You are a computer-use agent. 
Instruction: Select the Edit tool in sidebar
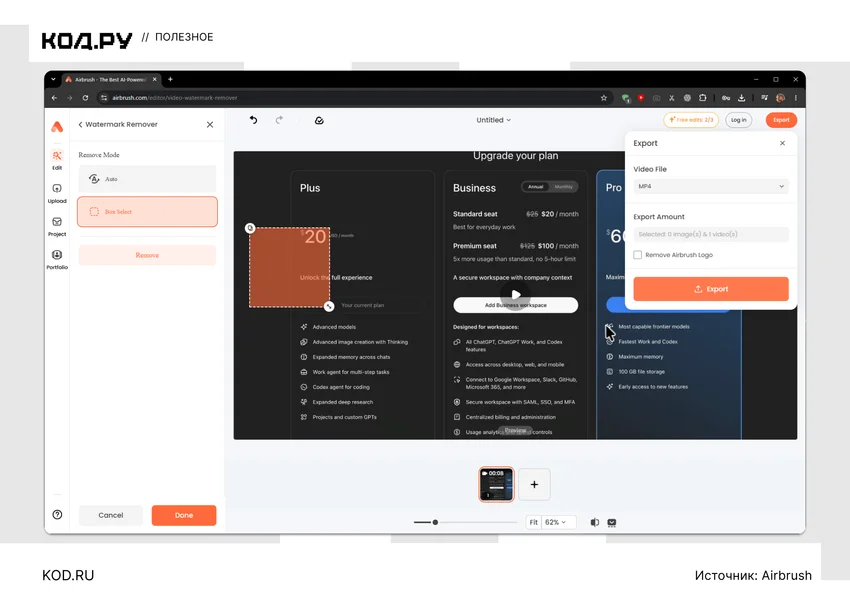[57, 160]
